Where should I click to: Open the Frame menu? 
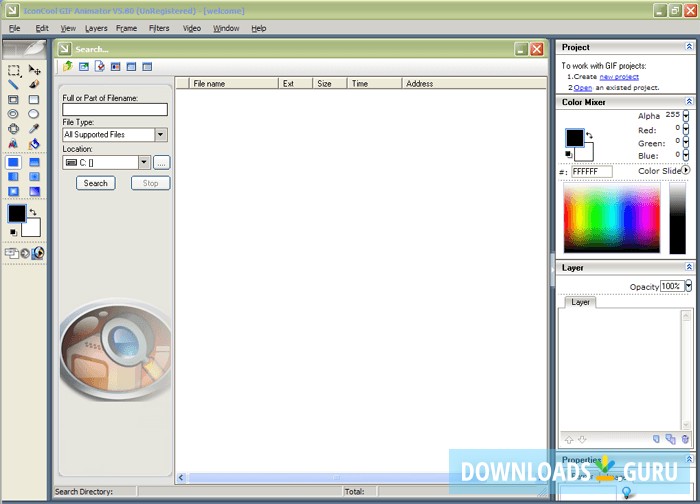126,28
